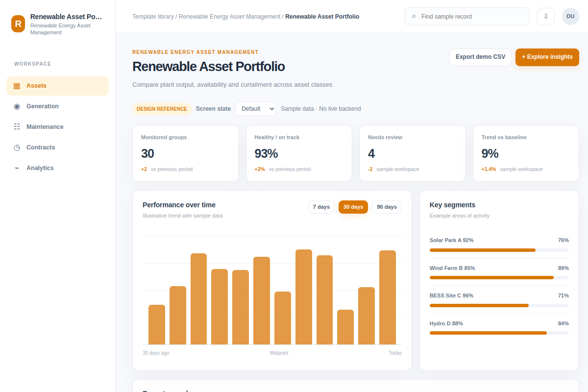
Task: Click the 'Midpoint' axis label
Action: click(x=279, y=353)
